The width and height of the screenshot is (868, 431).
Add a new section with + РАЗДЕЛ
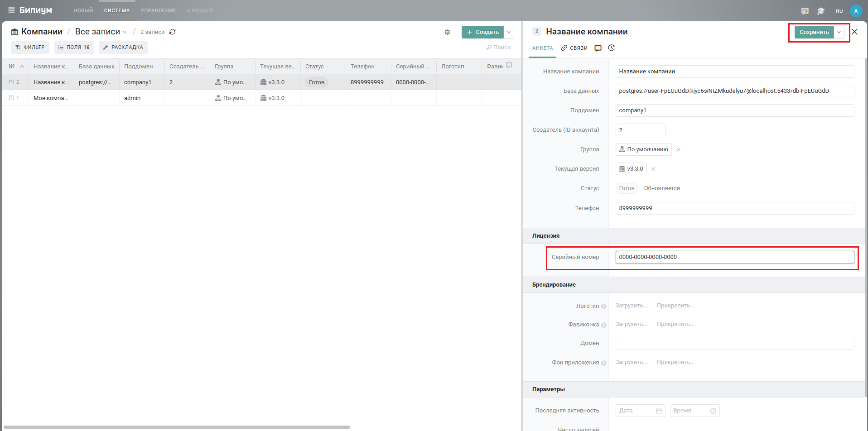[200, 10]
